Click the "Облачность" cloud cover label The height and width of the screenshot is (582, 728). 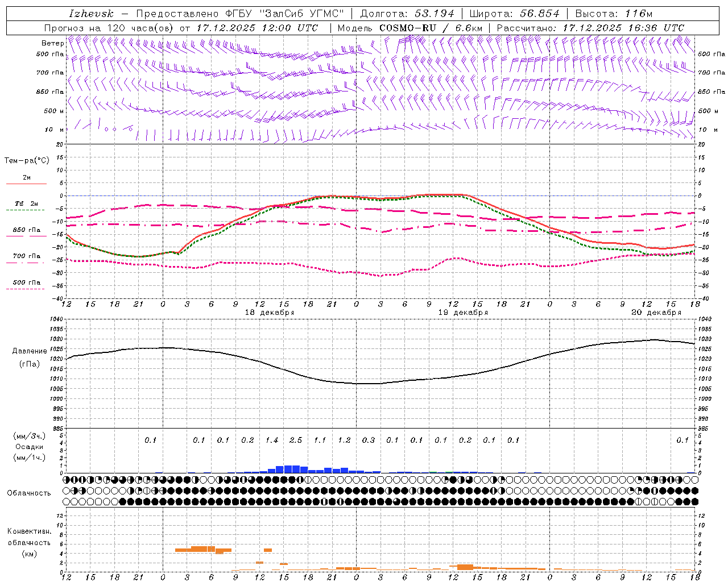[x=29, y=493]
